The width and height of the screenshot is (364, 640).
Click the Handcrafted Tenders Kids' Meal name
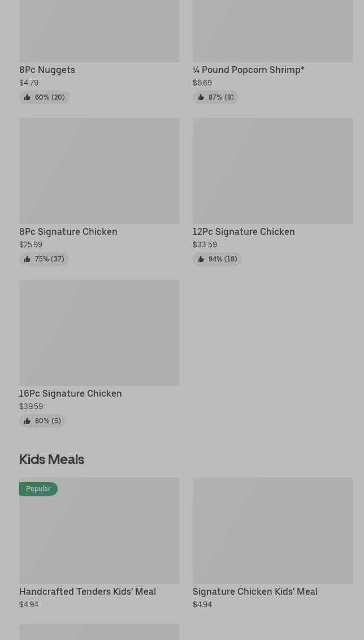point(87,591)
